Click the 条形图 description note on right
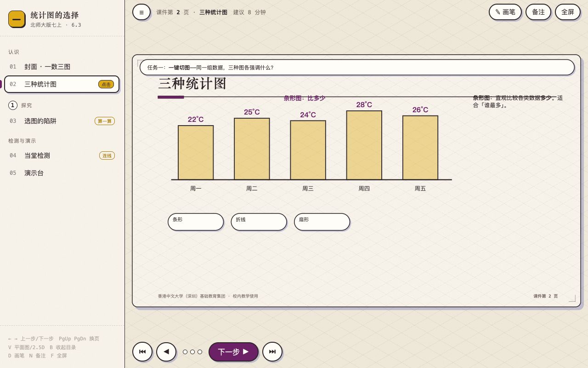The height and width of the screenshot is (368, 588). click(x=518, y=101)
